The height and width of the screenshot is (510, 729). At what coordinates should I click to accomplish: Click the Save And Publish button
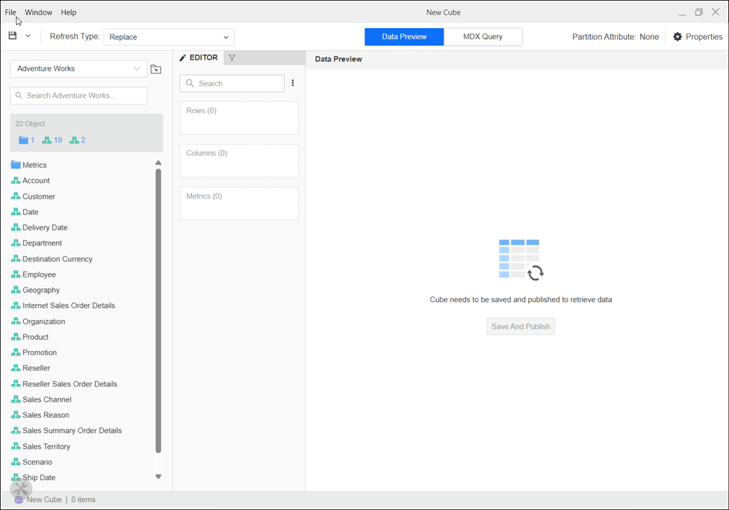(520, 326)
